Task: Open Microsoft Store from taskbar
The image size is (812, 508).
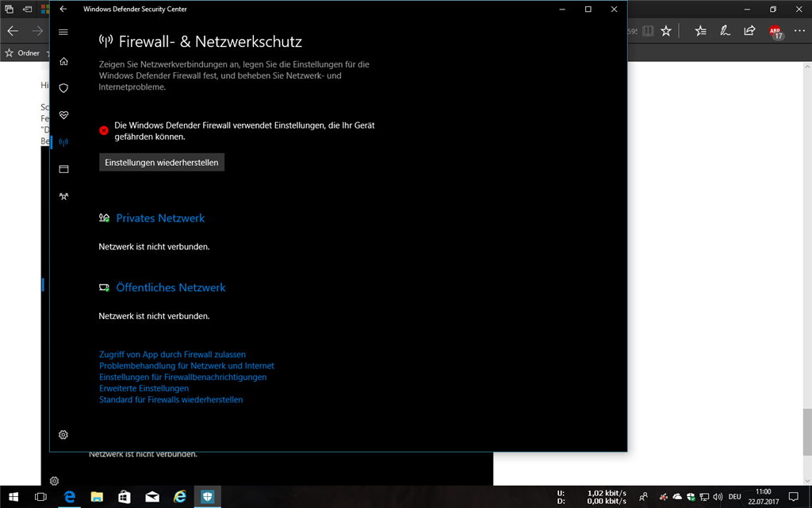Action: click(124, 497)
